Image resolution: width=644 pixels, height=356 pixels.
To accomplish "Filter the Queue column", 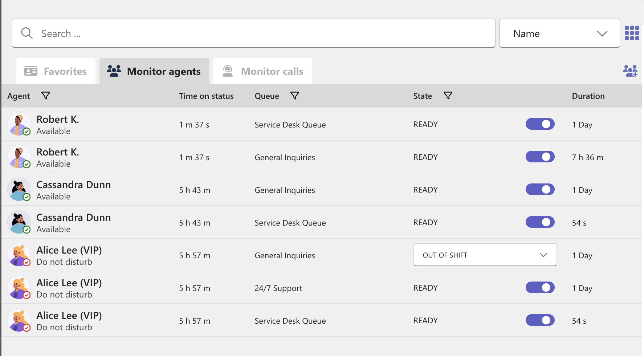I will 295,96.
